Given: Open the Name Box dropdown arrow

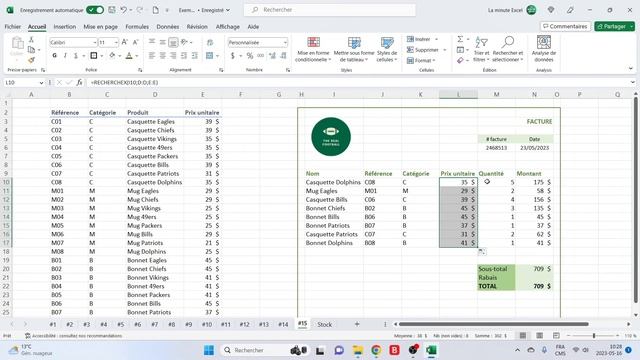Looking at the screenshot, I should [x=41, y=82].
